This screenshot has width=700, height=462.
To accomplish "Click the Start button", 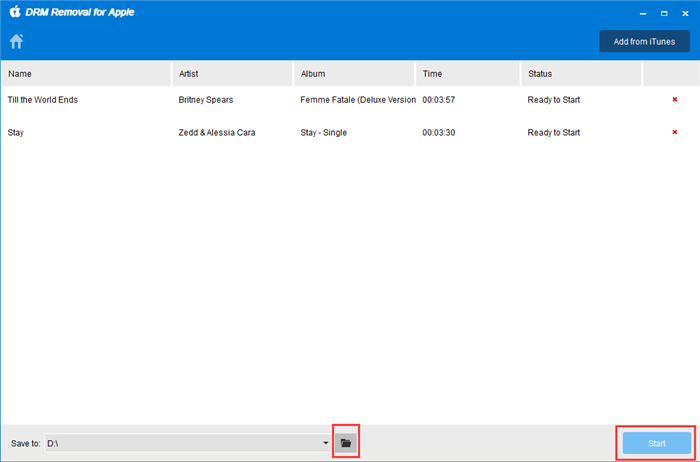I will point(657,443).
